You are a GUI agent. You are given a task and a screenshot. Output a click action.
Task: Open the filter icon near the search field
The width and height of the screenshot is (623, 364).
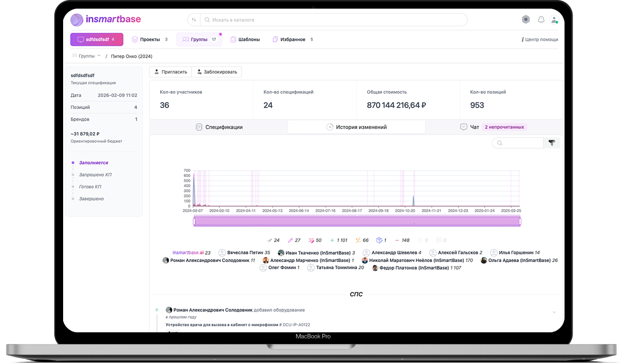click(553, 143)
